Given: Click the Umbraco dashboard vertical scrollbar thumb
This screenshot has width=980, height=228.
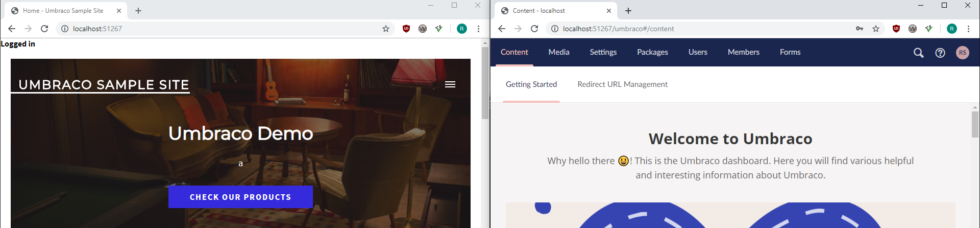Looking at the screenshot, I should tap(975, 124).
